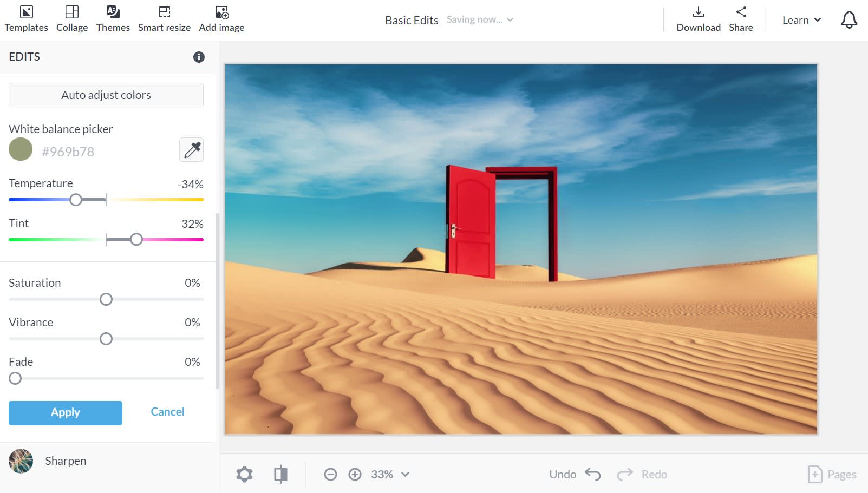Activate the white balance eyedropper
The image size is (868, 493).
click(192, 150)
